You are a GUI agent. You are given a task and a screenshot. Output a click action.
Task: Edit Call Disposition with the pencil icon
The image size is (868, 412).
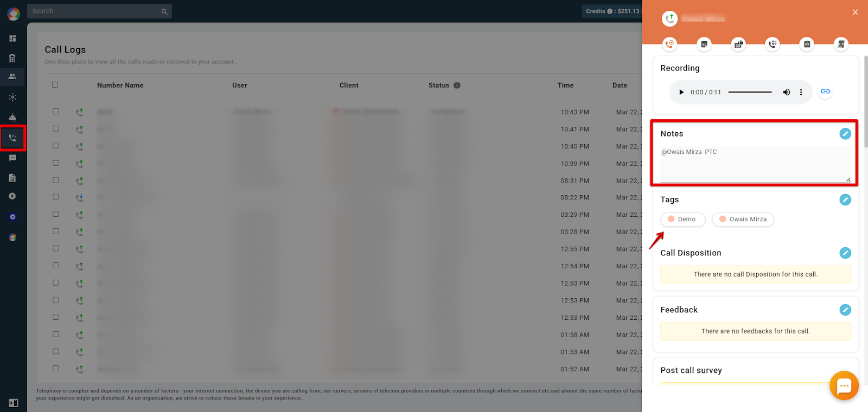(x=845, y=253)
